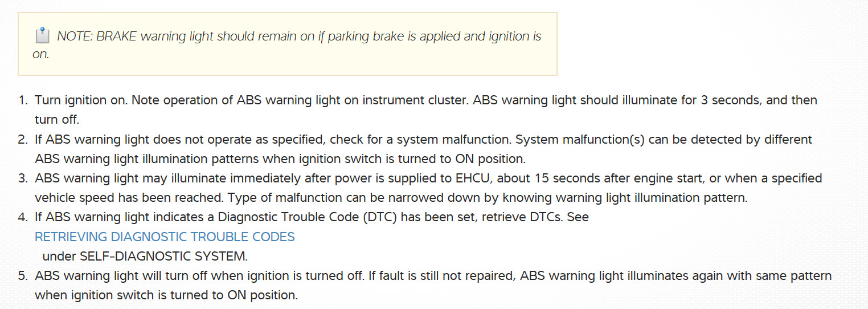Click the step 5 list number

(x=23, y=276)
